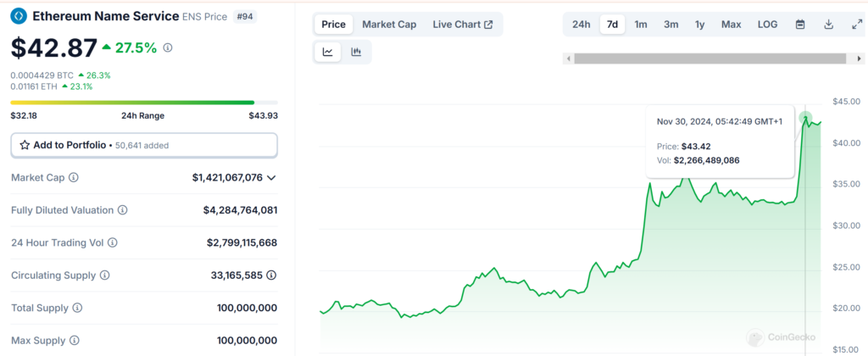868x356 pixels.
Task: Click info icon next to Market Cap
Action: click(74, 178)
